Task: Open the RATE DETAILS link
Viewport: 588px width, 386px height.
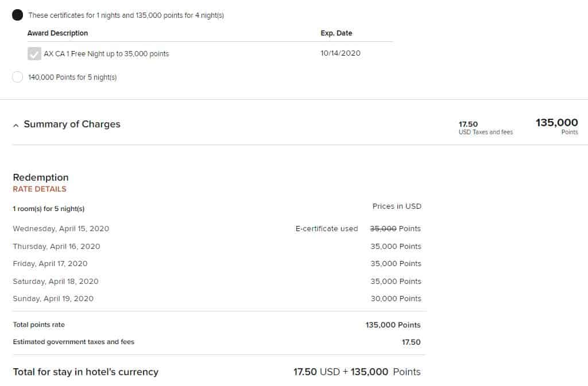Action: [x=40, y=189]
